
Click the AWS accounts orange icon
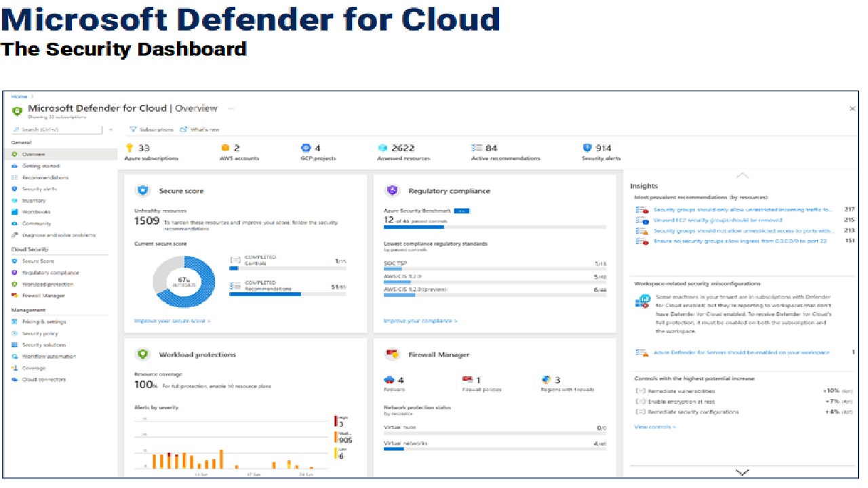pos(225,148)
